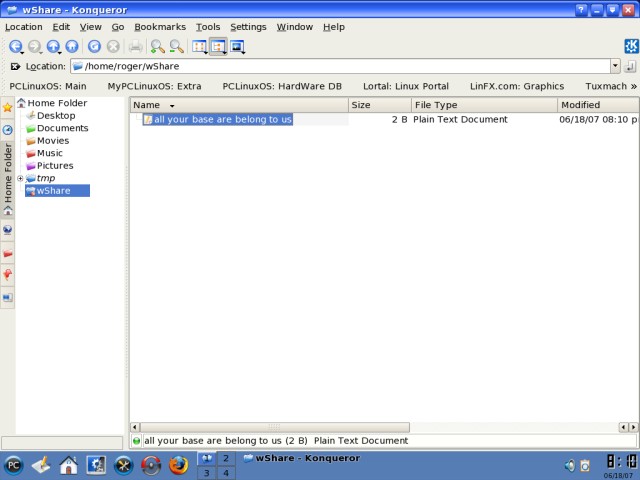Image resolution: width=640 pixels, height=480 pixels.
Task: Open Root Folder sidebar tab (red folder)
Action: point(7,253)
